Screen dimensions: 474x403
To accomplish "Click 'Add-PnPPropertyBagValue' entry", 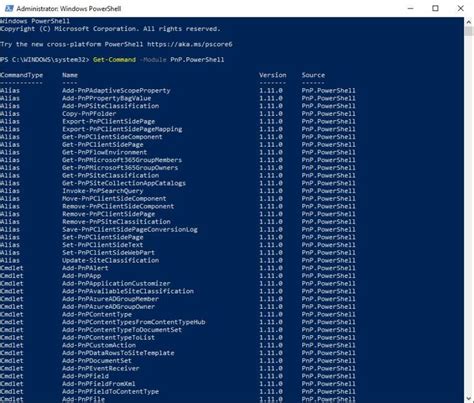I will click(x=107, y=98).
